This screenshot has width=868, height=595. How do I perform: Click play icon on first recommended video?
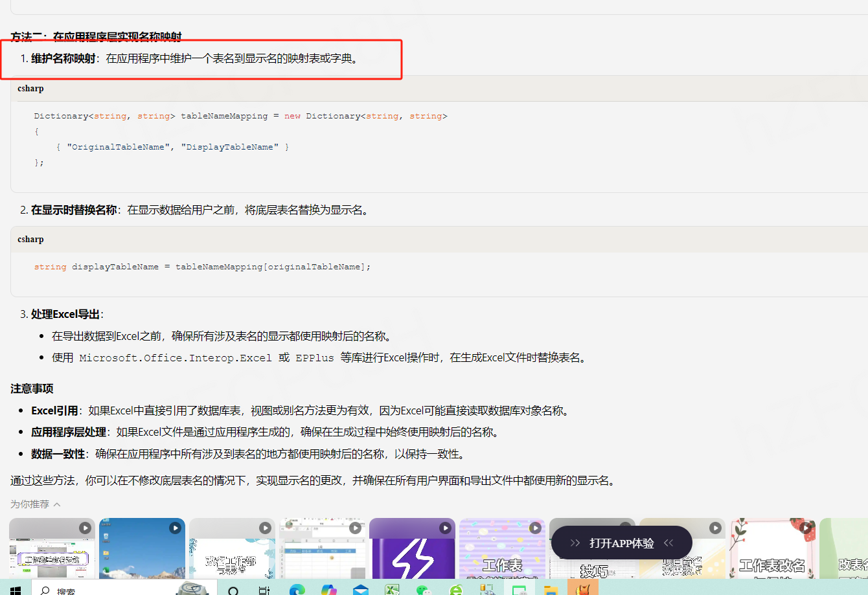point(85,528)
